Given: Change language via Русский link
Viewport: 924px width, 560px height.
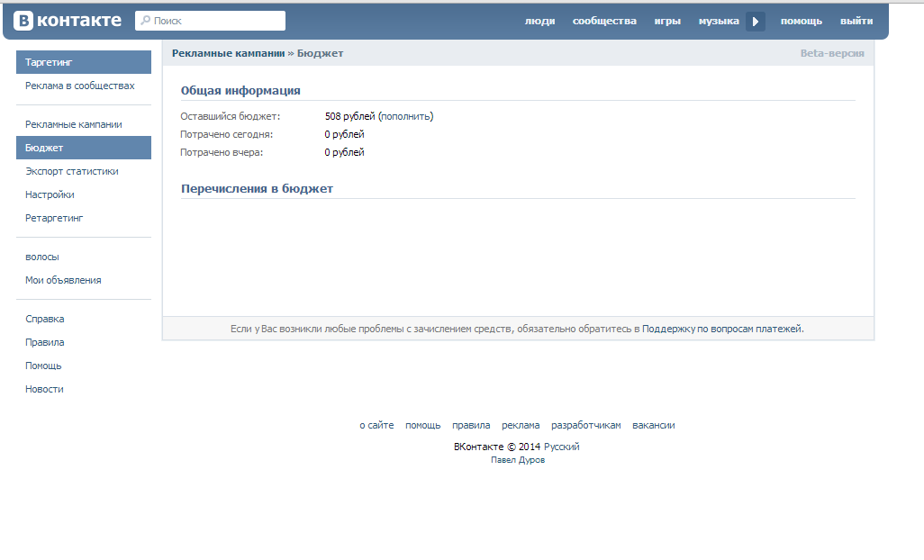Looking at the screenshot, I should click(562, 447).
